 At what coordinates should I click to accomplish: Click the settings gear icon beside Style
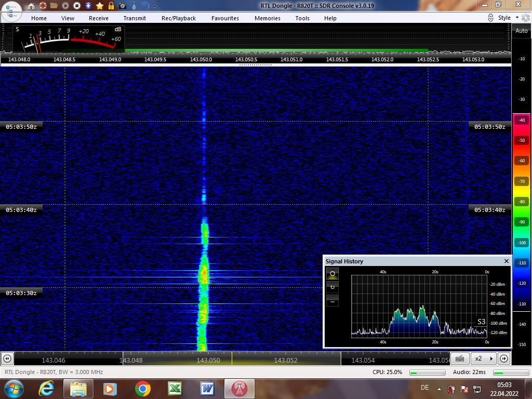(526, 18)
